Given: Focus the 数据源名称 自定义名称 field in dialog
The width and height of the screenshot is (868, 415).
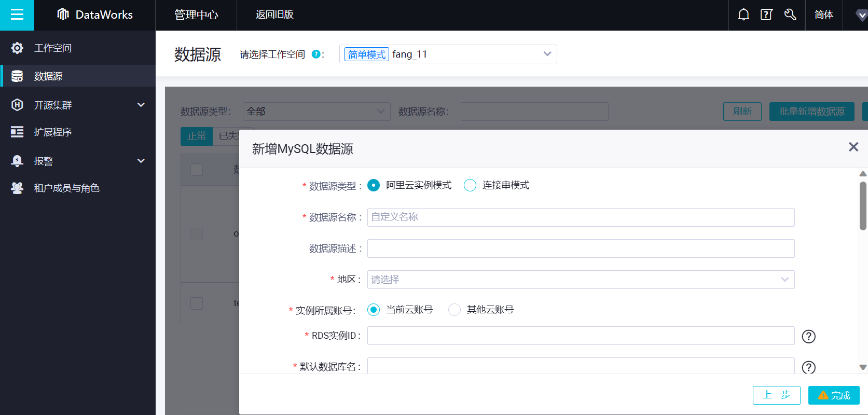Looking at the screenshot, I should point(581,217).
